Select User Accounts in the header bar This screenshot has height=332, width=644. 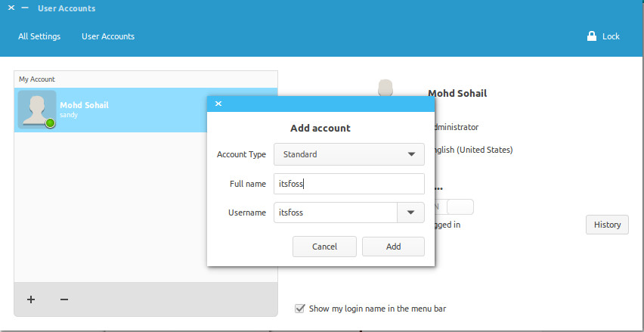(x=108, y=36)
